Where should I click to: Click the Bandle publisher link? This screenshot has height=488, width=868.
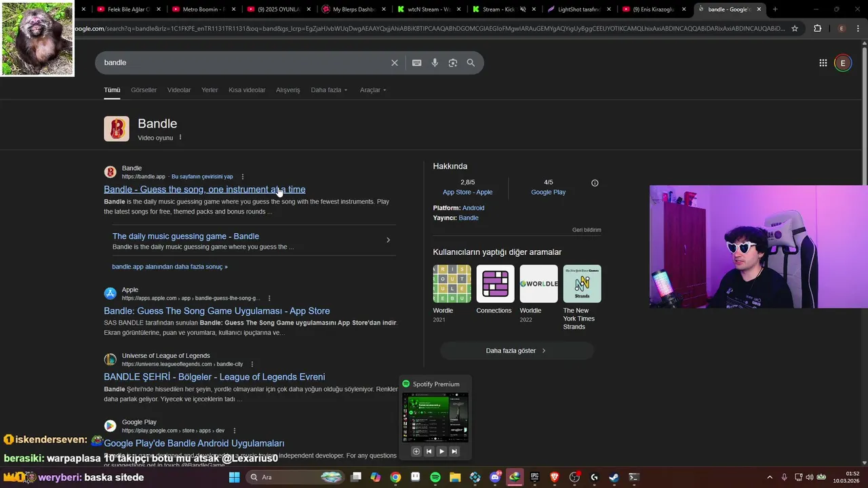469,218
